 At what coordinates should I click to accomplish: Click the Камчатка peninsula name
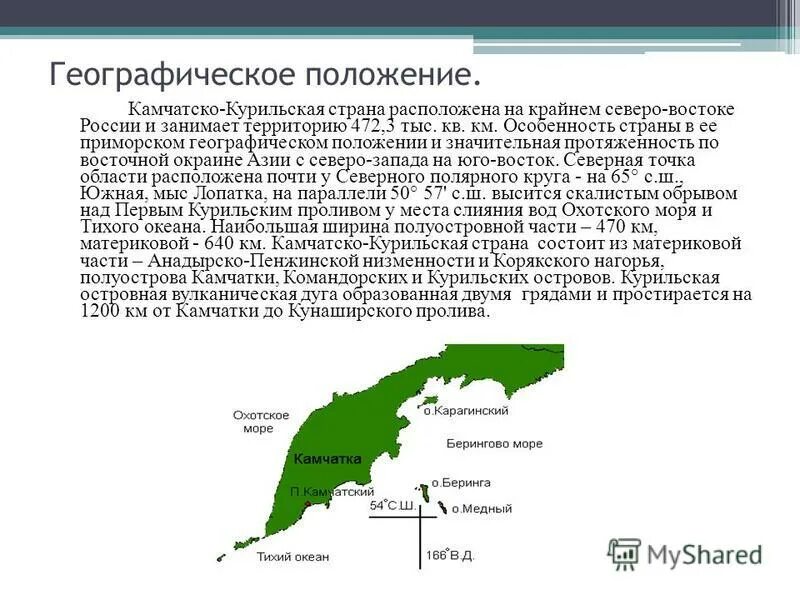coord(328,458)
